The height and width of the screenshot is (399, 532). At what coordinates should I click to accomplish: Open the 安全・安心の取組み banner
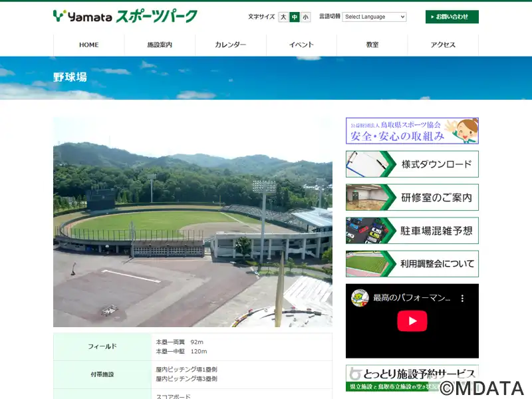(412, 131)
